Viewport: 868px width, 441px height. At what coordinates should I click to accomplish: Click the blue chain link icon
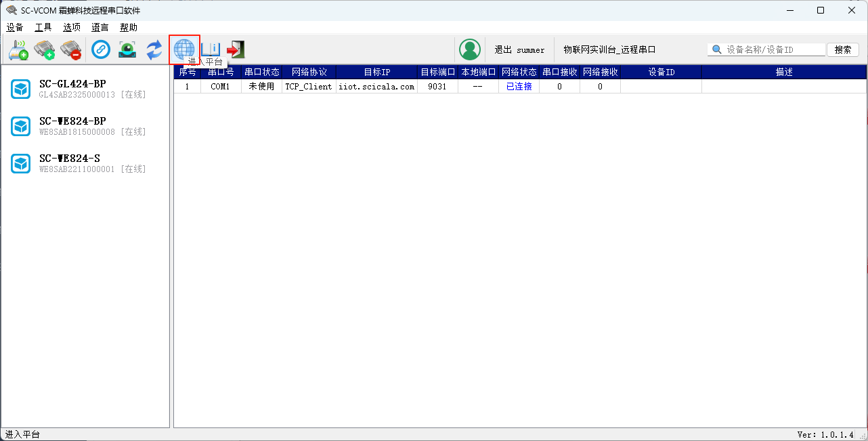pyautogui.click(x=101, y=49)
